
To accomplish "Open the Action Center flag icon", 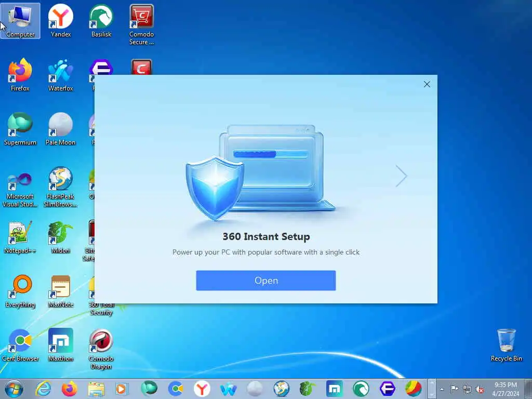I will click(454, 389).
